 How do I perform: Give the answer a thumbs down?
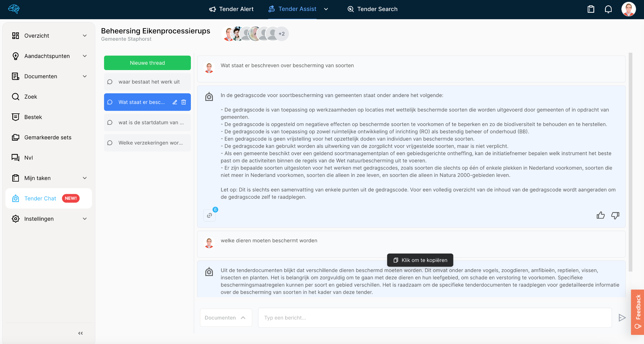(615, 216)
